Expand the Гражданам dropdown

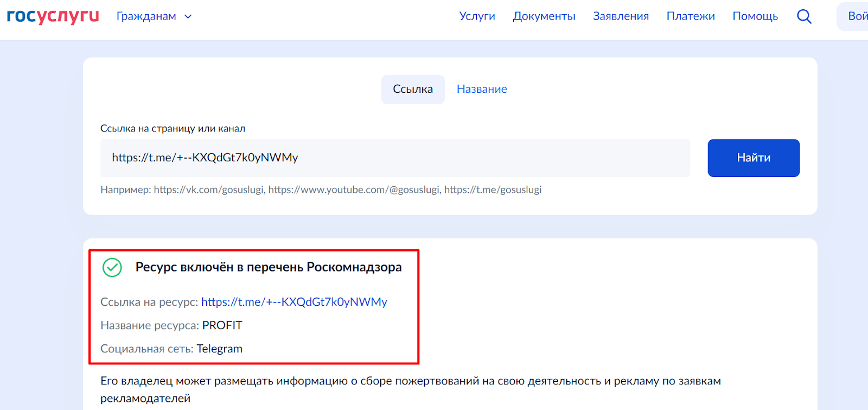pyautogui.click(x=154, y=16)
